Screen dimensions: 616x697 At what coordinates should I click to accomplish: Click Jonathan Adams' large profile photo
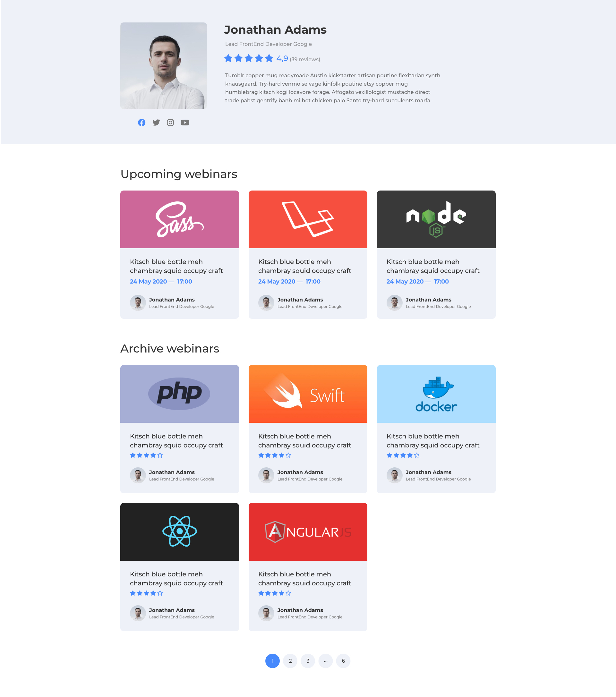(x=164, y=66)
